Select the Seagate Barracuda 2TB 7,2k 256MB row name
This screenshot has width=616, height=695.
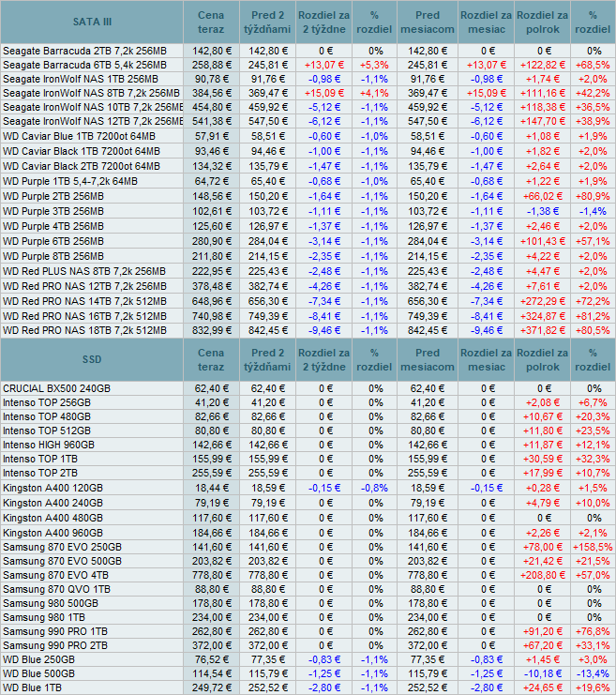point(84,51)
